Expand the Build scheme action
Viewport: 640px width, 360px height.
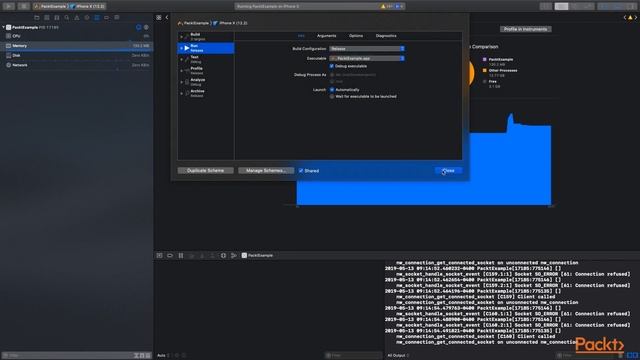[182, 37]
